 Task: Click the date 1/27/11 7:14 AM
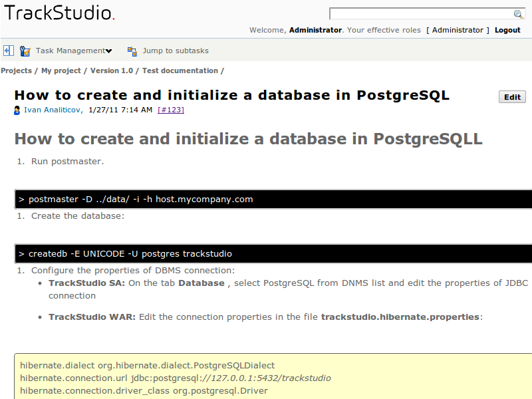click(x=120, y=110)
